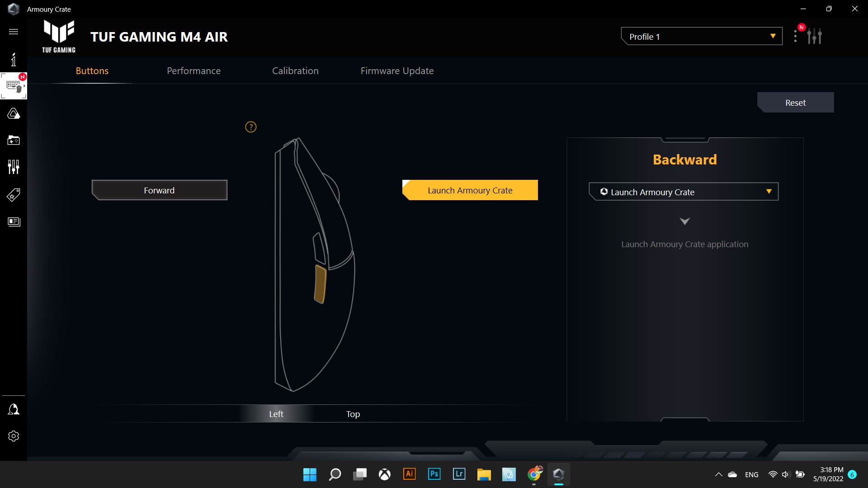Open the Launch Armoury Crate function dropdown

pyautogui.click(x=684, y=192)
